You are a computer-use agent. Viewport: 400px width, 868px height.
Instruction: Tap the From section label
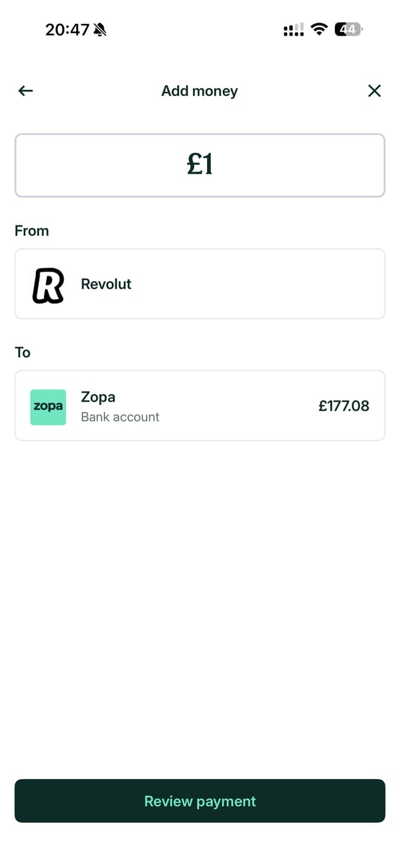[x=32, y=231]
